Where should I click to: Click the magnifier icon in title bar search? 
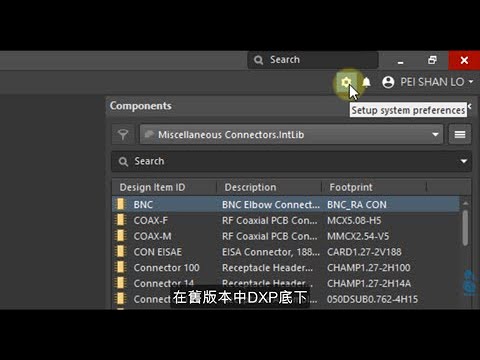click(x=258, y=60)
